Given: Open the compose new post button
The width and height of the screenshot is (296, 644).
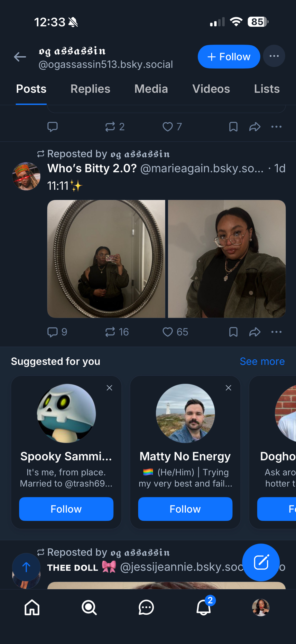Looking at the screenshot, I should [261, 562].
